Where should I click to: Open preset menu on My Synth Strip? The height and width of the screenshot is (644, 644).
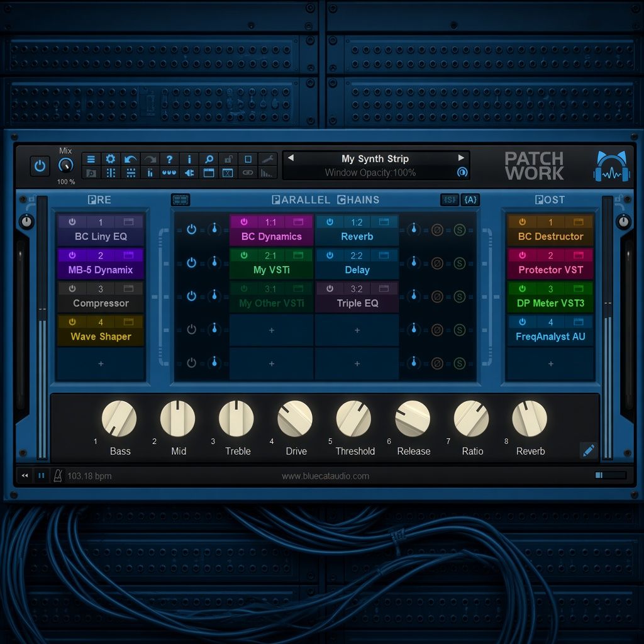375,158
